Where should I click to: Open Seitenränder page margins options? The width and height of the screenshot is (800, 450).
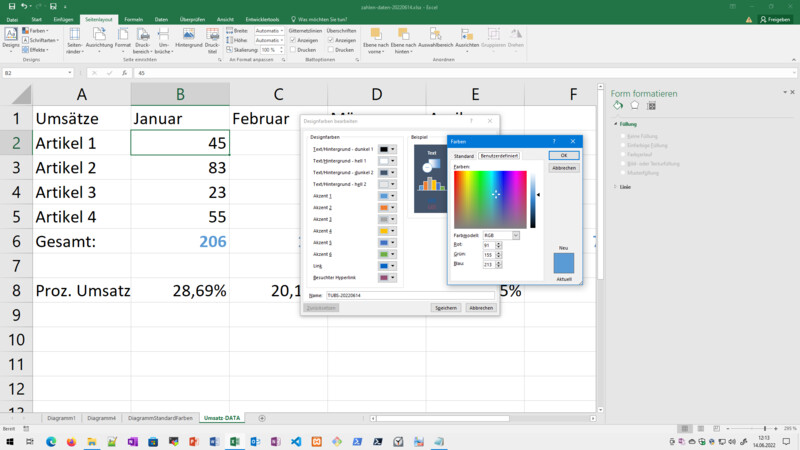coord(74,41)
